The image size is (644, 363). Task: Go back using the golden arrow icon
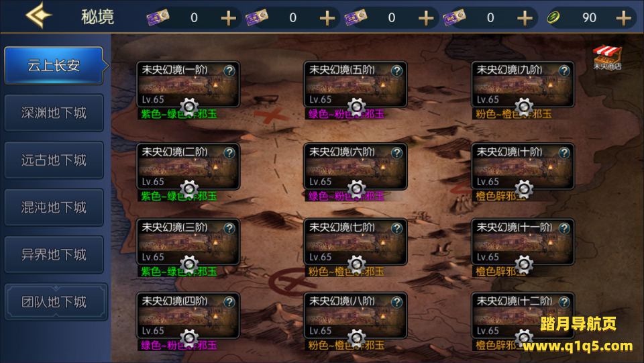39,15
